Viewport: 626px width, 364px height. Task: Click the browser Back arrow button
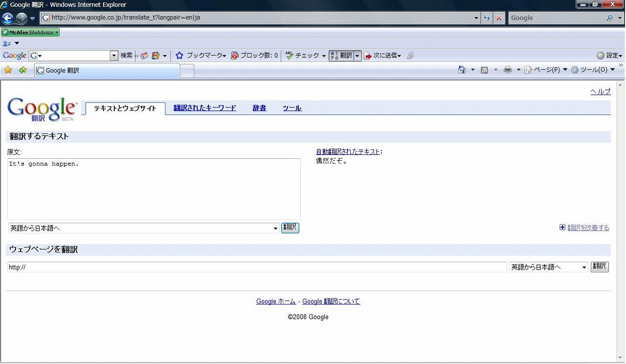click(7, 18)
